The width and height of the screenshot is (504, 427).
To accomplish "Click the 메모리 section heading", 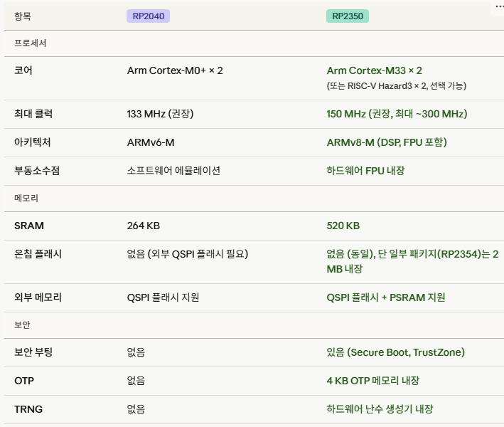I will (x=26, y=199).
